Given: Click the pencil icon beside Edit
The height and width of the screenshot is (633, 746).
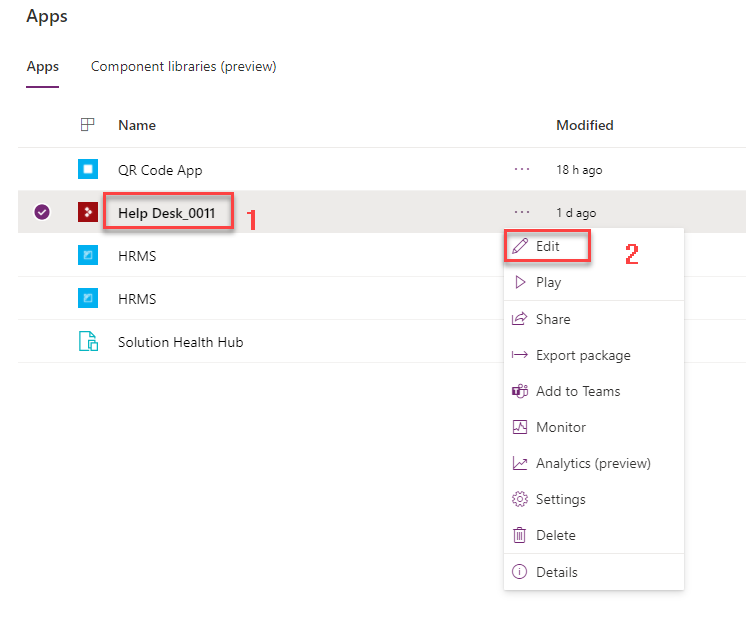Looking at the screenshot, I should click(520, 246).
